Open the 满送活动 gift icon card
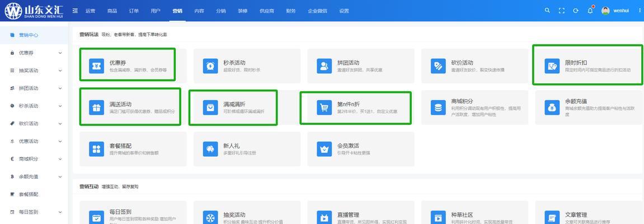The image size is (644, 224). pos(97,108)
